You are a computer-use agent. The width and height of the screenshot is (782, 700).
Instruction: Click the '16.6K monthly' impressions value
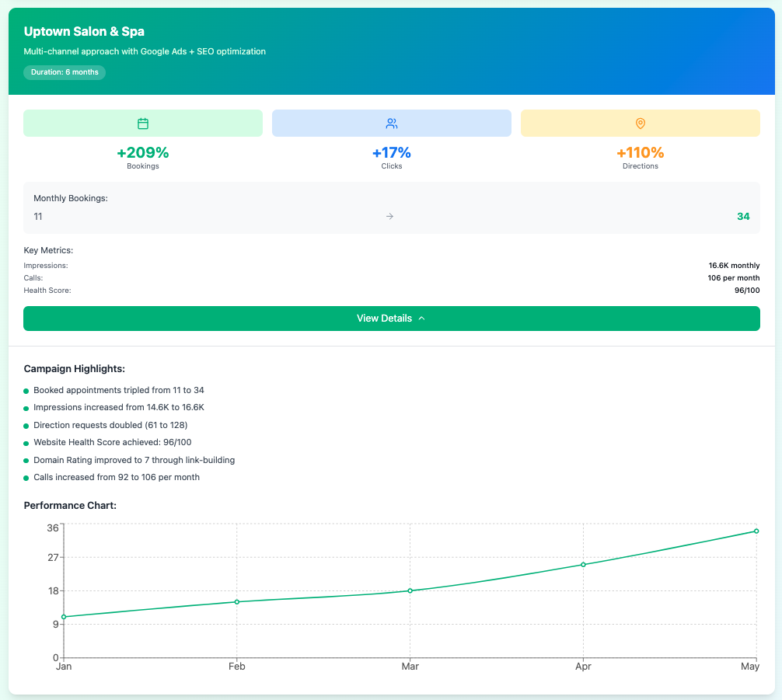734,265
